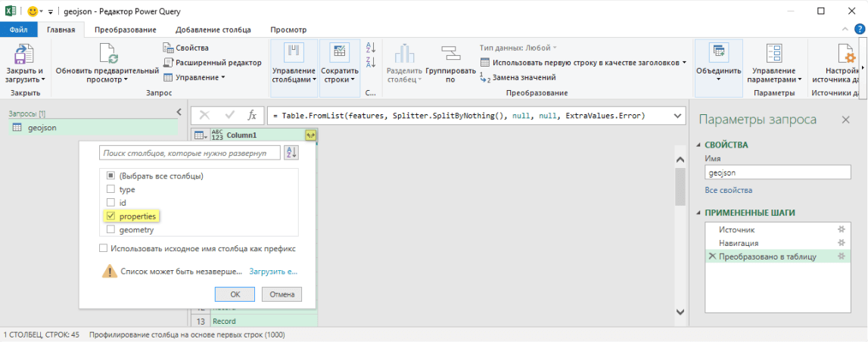Image resolution: width=868 pixels, height=342 pixels.
Task: Switch to the Преобразование tab
Action: (125, 30)
